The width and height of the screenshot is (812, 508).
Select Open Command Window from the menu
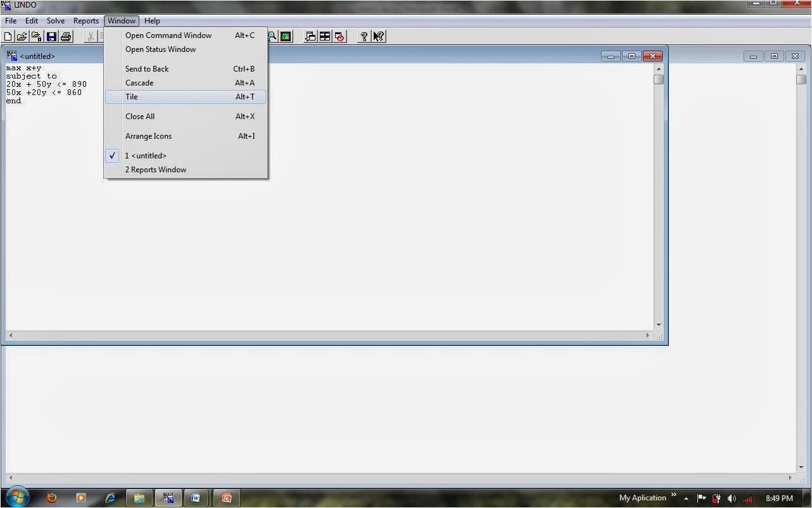pyautogui.click(x=168, y=35)
